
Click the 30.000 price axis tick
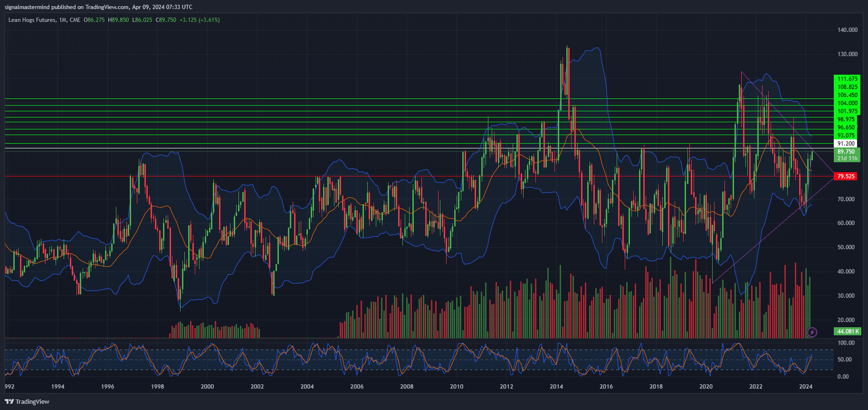[846, 296]
